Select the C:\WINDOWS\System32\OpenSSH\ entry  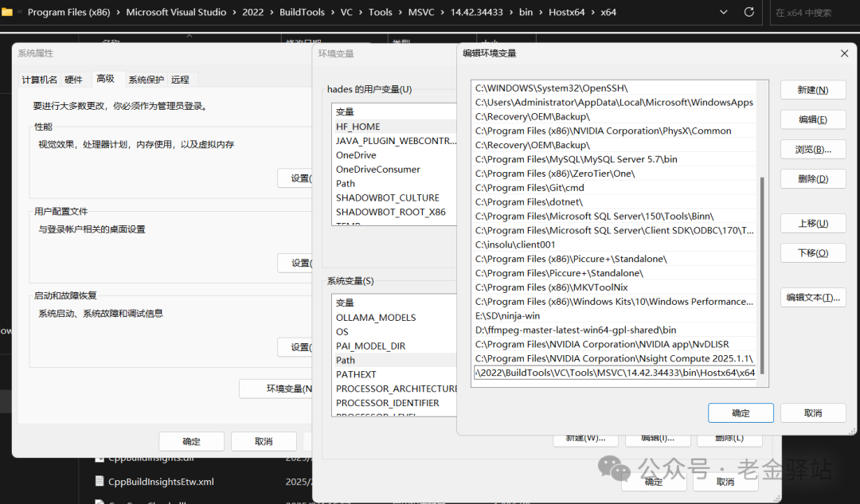[x=613, y=88]
